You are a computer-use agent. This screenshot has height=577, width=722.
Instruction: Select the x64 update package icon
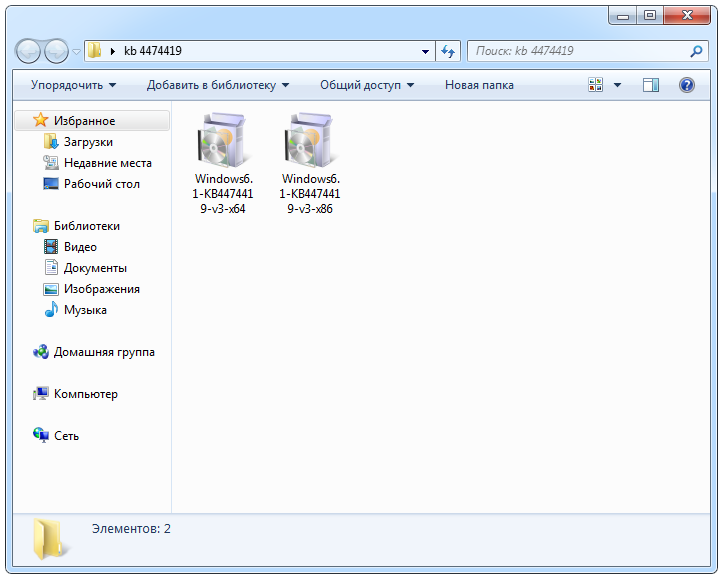pos(223,140)
